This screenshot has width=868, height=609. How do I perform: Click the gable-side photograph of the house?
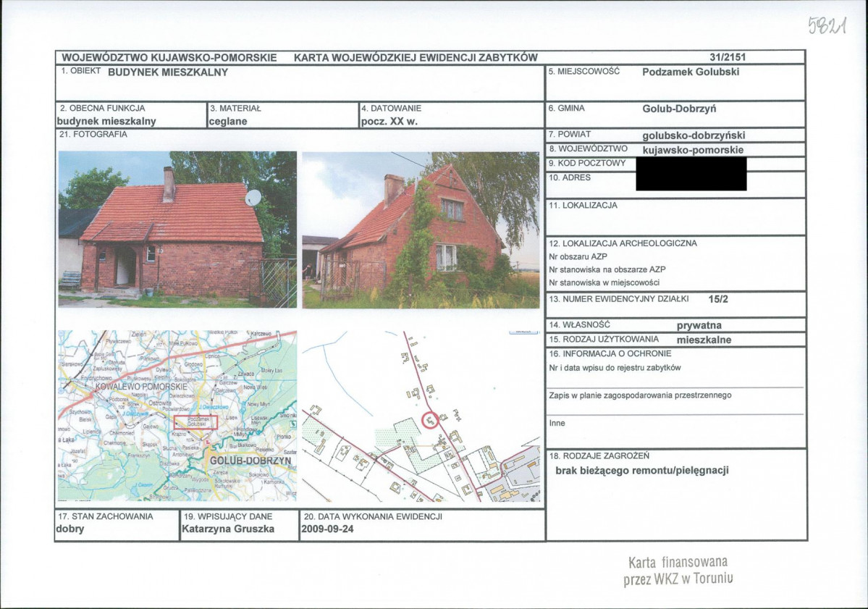pos(421,230)
